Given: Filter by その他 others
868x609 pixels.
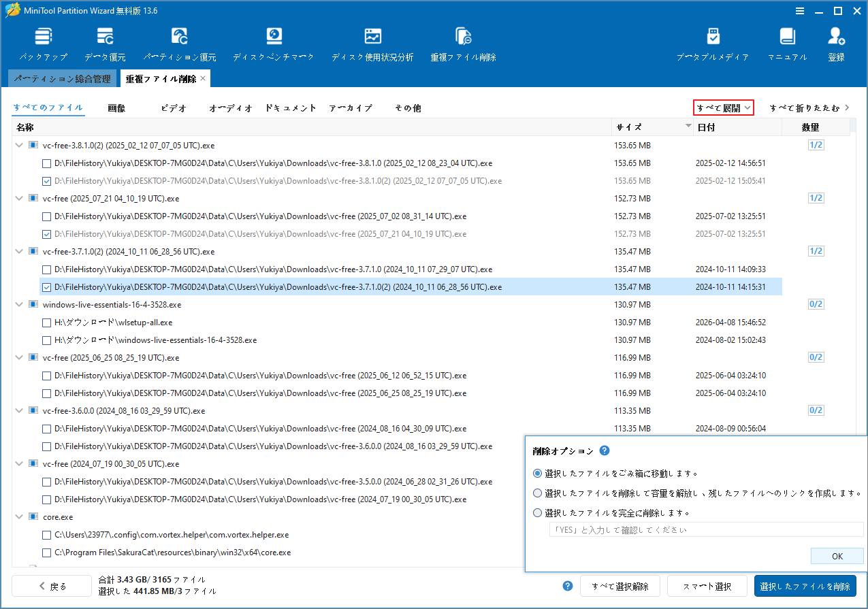Looking at the screenshot, I should click(408, 108).
